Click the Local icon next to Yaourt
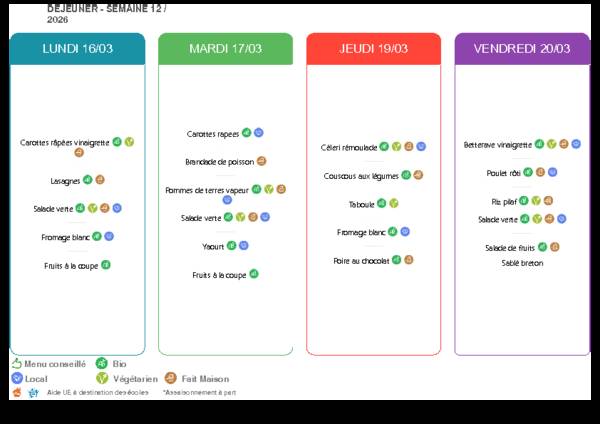The image size is (600, 424). (244, 245)
